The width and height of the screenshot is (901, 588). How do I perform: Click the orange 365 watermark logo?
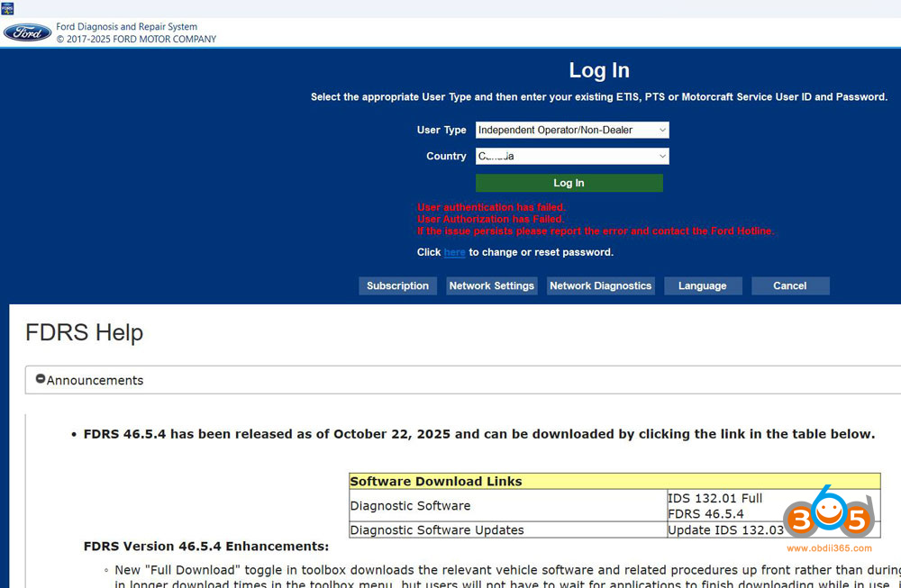(827, 518)
